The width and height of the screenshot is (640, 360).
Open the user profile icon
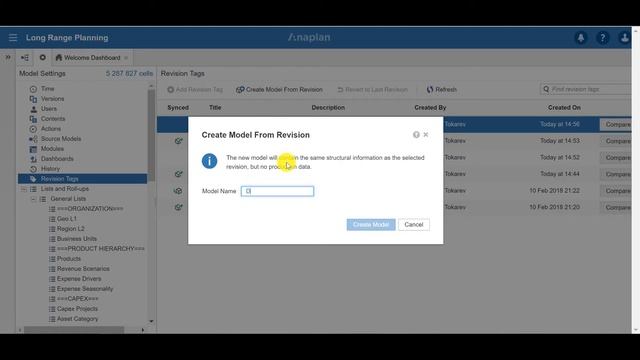(624, 38)
